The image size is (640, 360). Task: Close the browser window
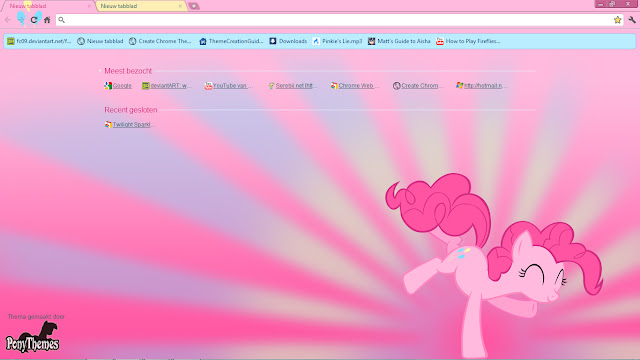628,4
